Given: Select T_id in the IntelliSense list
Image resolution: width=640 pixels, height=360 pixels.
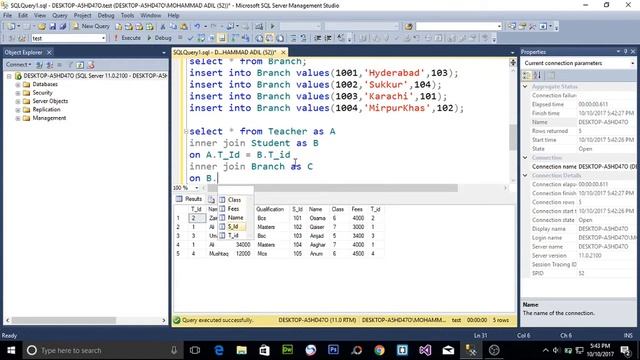Looking at the screenshot, I should pyautogui.click(x=232, y=236).
